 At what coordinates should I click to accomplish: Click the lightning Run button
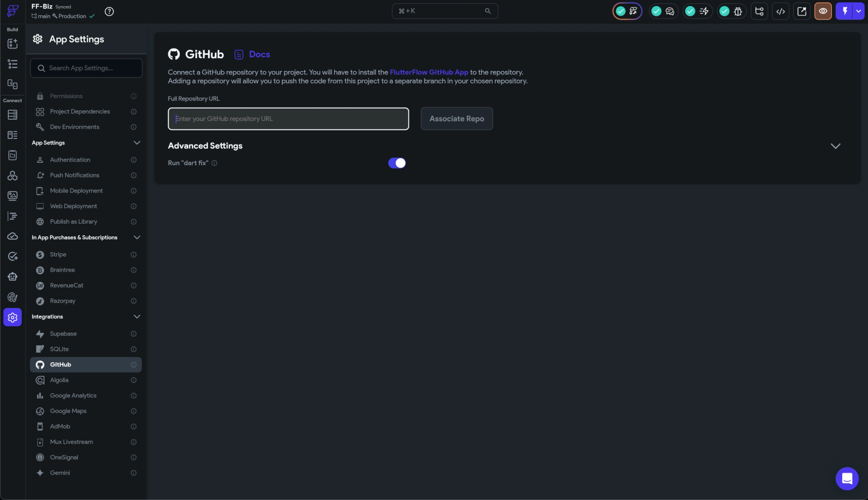[x=845, y=11]
